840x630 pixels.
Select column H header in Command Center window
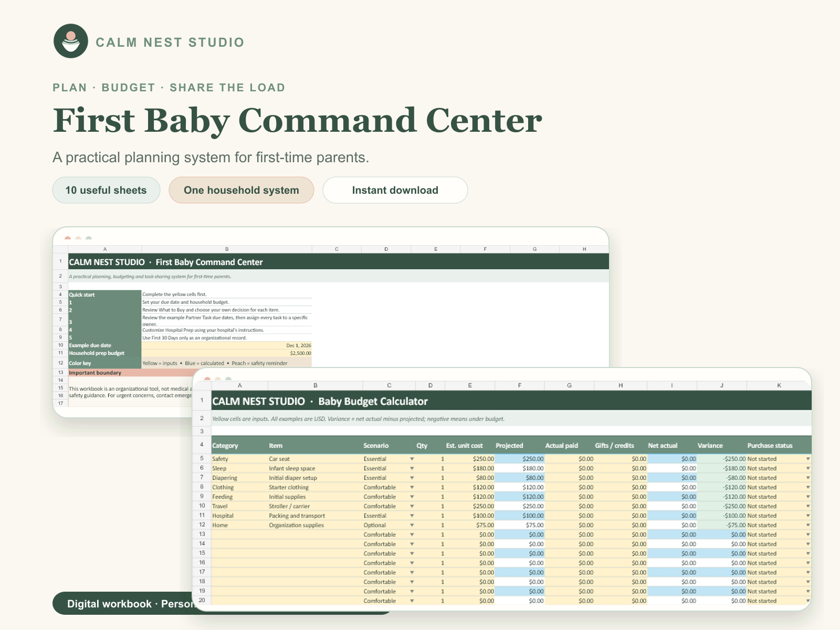click(584, 249)
